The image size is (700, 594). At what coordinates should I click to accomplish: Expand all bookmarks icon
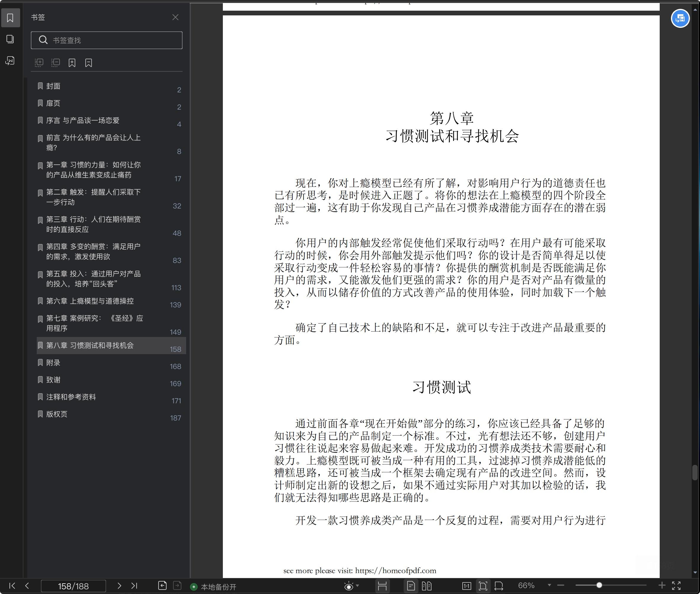pyautogui.click(x=39, y=63)
